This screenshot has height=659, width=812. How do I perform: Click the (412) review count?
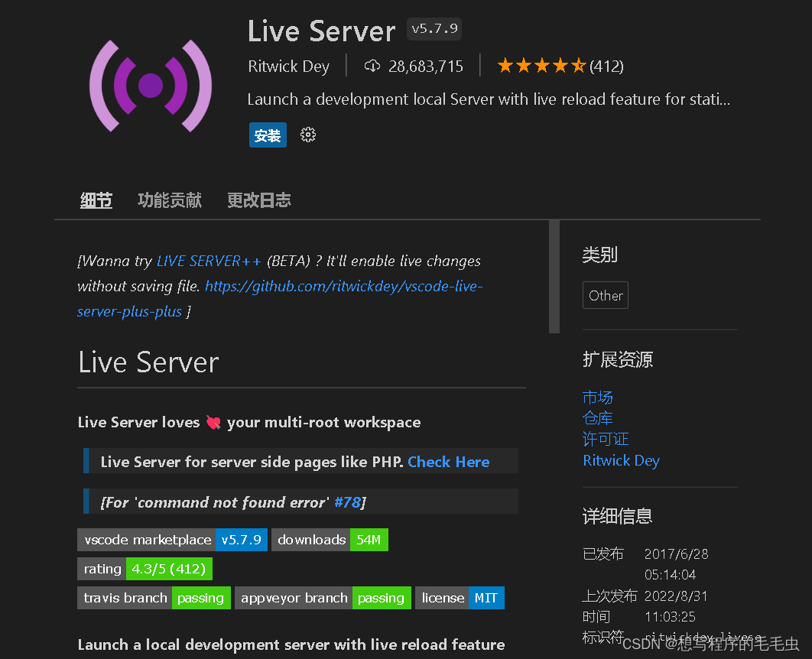606,67
